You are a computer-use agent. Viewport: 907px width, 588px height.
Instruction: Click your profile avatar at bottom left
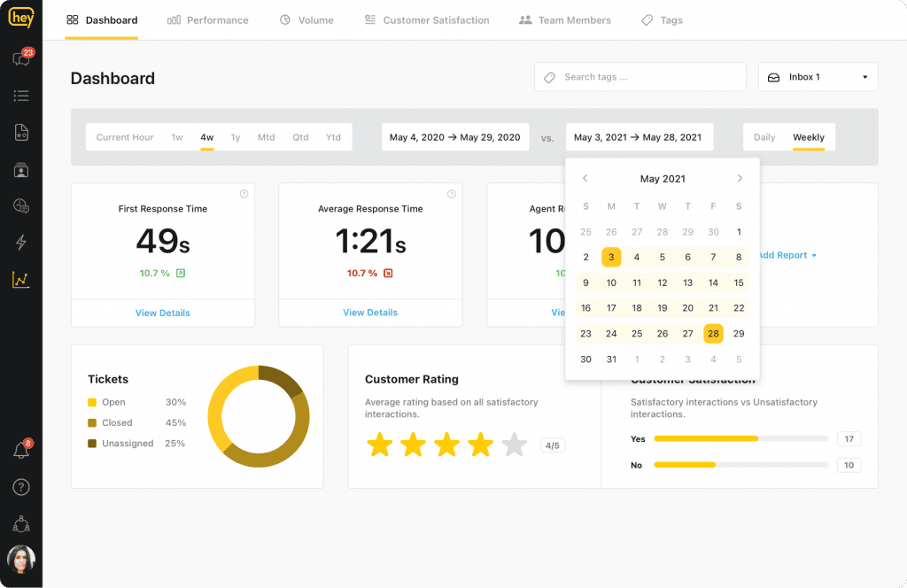click(19, 559)
